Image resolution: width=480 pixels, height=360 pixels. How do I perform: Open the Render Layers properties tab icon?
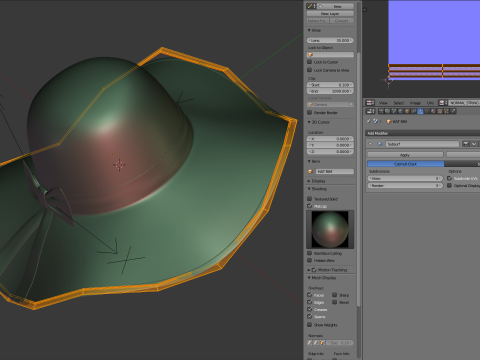[x=387, y=111]
